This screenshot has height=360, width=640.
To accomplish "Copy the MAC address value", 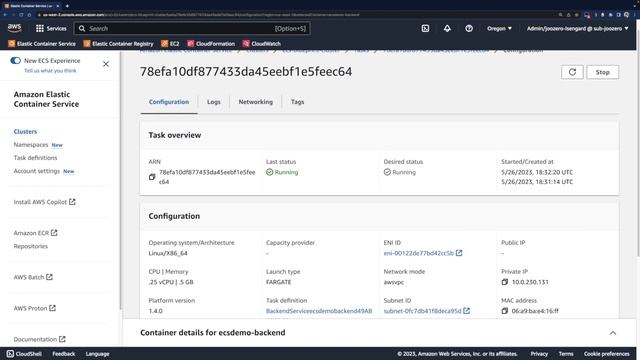I will (505, 311).
